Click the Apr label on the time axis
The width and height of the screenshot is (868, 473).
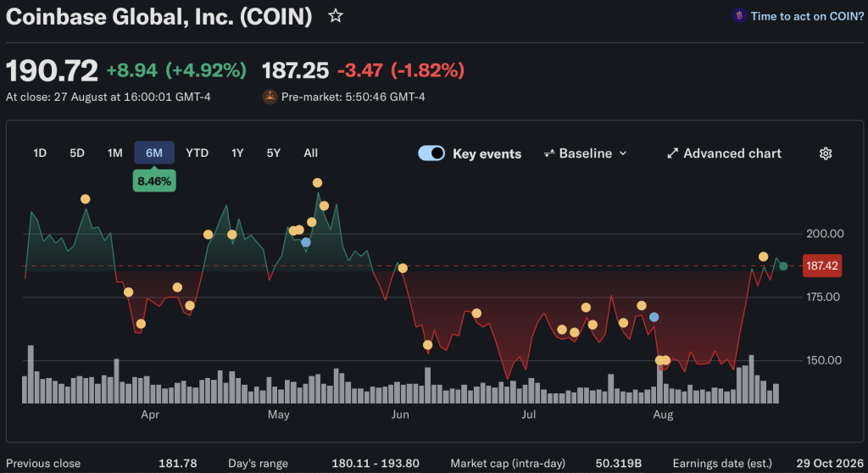coord(150,415)
